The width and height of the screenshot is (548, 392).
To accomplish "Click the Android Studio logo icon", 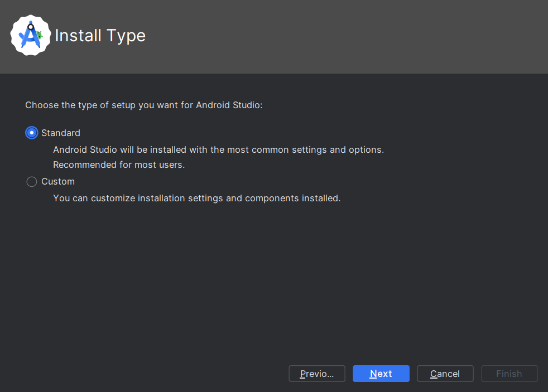I will point(30,35).
